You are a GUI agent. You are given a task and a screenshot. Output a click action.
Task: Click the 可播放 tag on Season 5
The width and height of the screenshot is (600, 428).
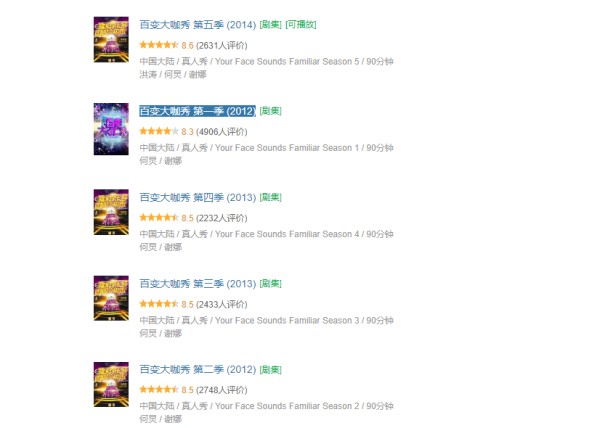click(x=301, y=24)
